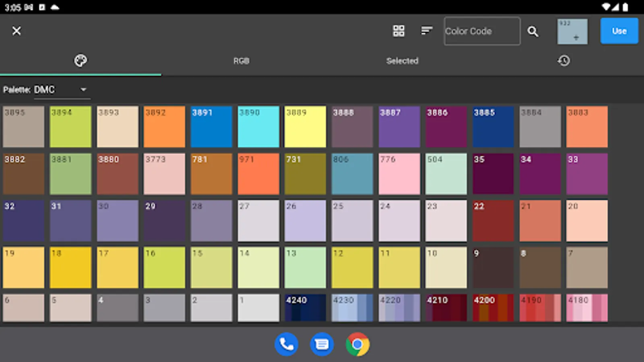Switch to the Selected tab
Screen dimensions: 644x362
coord(402,61)
